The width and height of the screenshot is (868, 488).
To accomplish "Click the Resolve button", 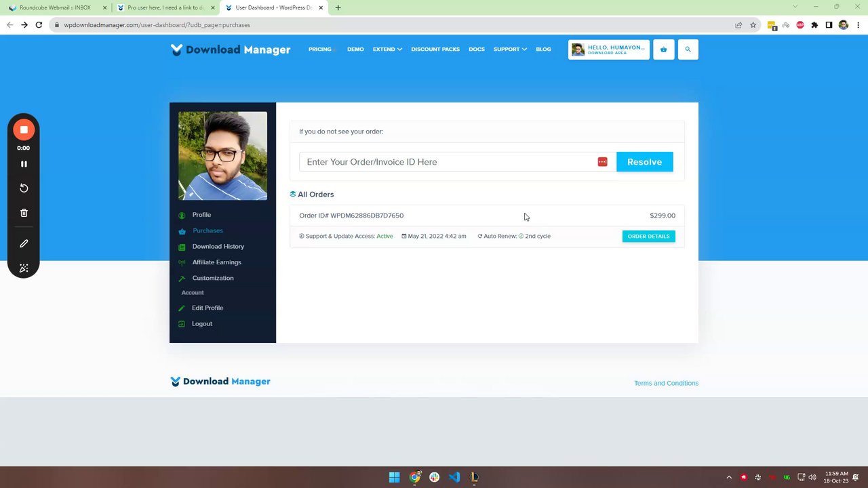I will [644, 162].
